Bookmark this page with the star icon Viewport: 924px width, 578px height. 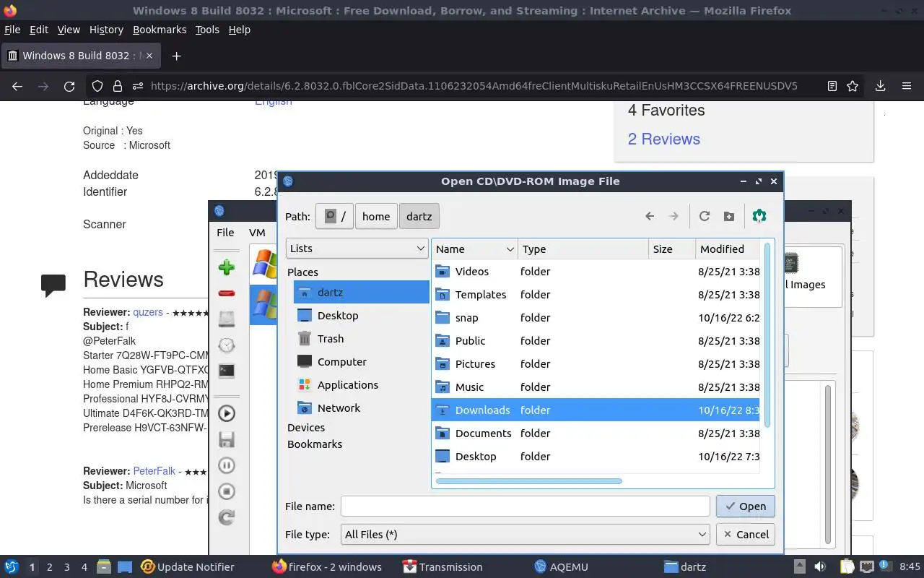point(853,86)
